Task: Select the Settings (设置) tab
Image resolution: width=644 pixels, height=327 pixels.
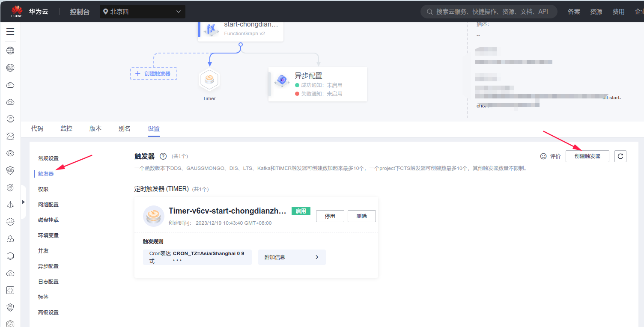Action: pyautogui.click(x=154, y=128)
